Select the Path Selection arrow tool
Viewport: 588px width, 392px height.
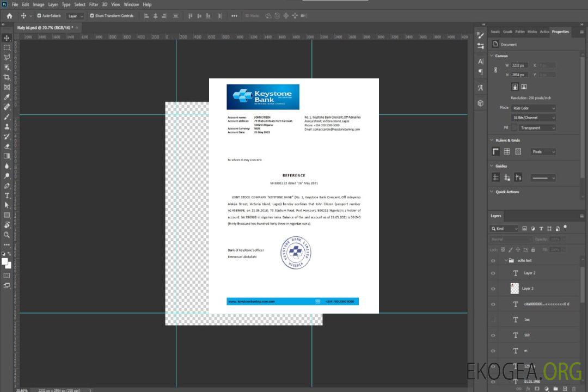click(7, 205)
